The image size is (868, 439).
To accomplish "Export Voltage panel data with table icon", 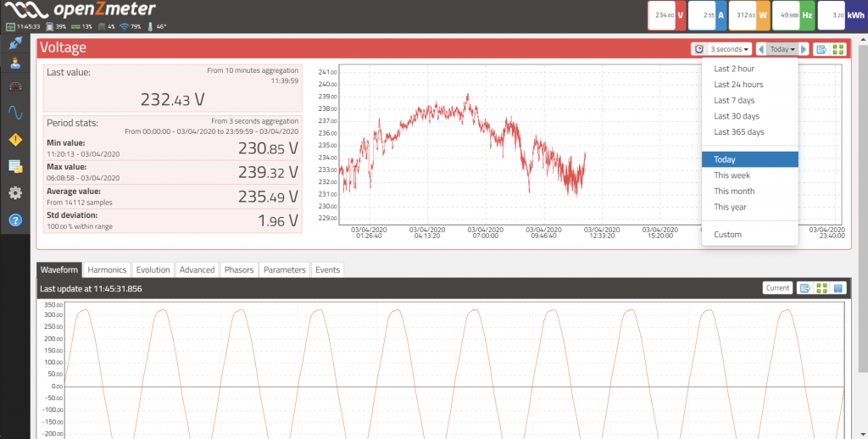I will (821, 49).
